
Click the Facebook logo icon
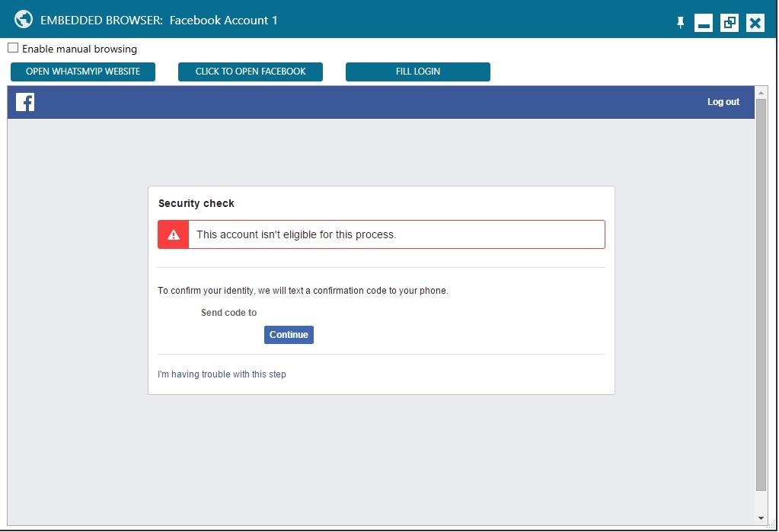click(25, 102)
